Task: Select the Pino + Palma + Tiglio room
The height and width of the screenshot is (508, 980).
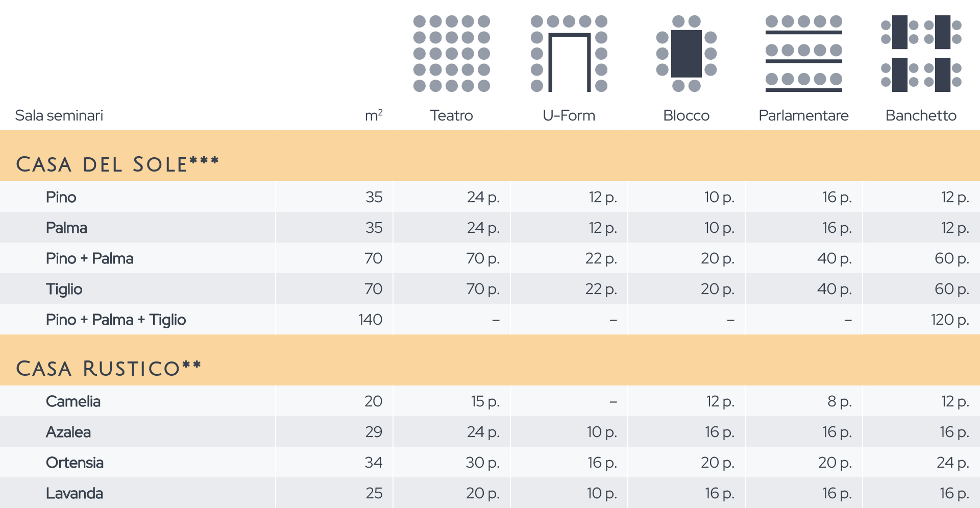Action: [116, 320]
